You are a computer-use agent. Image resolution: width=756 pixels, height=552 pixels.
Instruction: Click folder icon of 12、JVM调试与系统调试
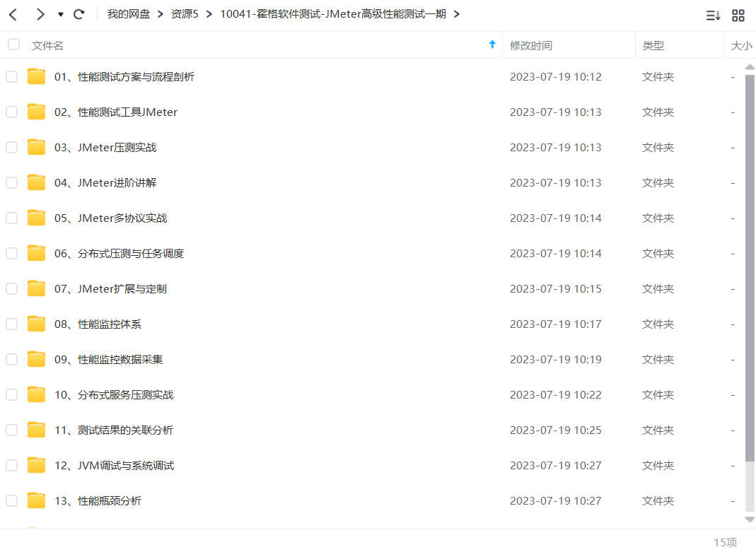click(36, 464)
